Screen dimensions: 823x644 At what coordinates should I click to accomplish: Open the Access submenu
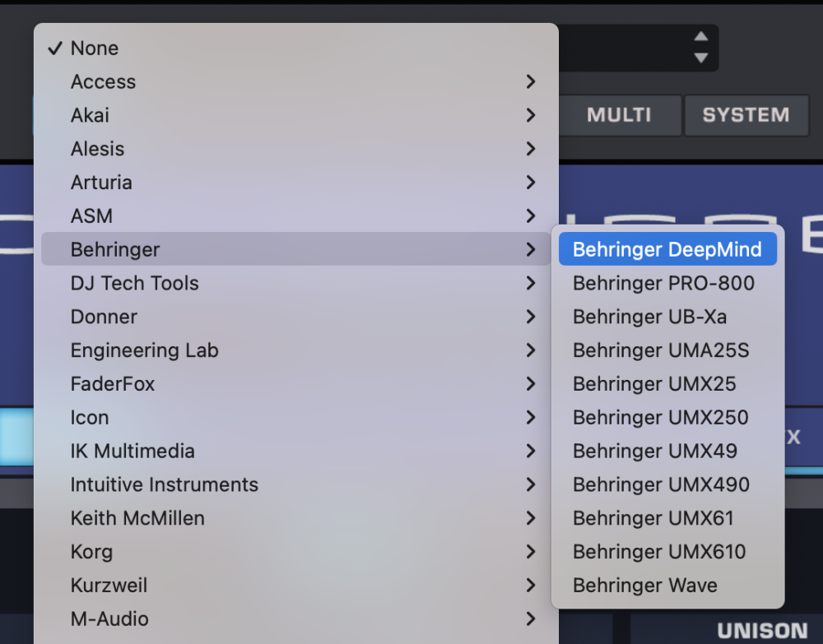click(103, 82)
